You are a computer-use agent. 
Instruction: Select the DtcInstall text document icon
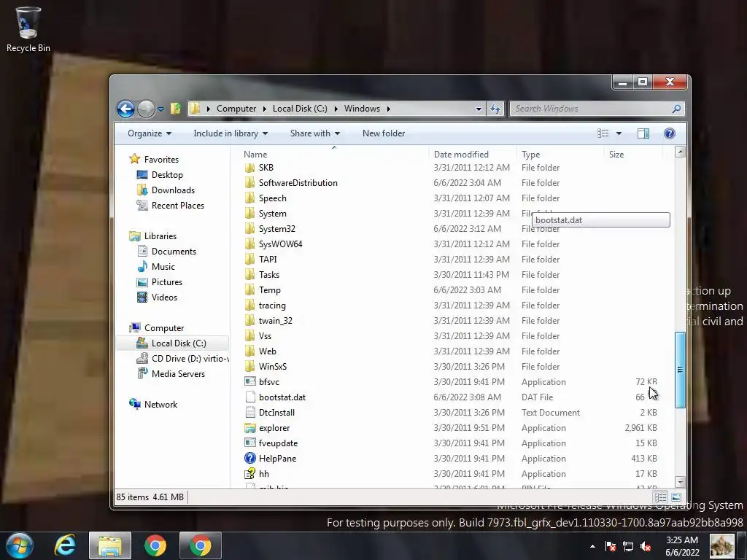pyautogui.click(x=249, y=413)
